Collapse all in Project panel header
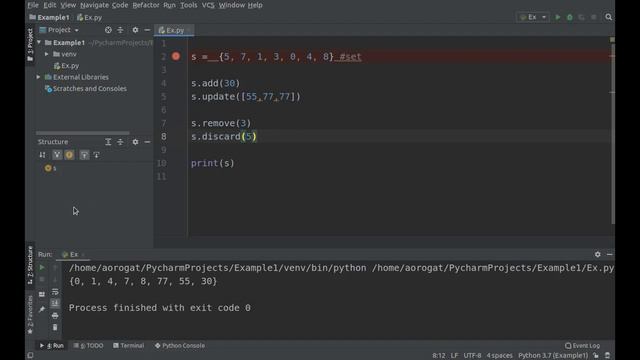Viewport: 640px width, 360px height. 120,30
